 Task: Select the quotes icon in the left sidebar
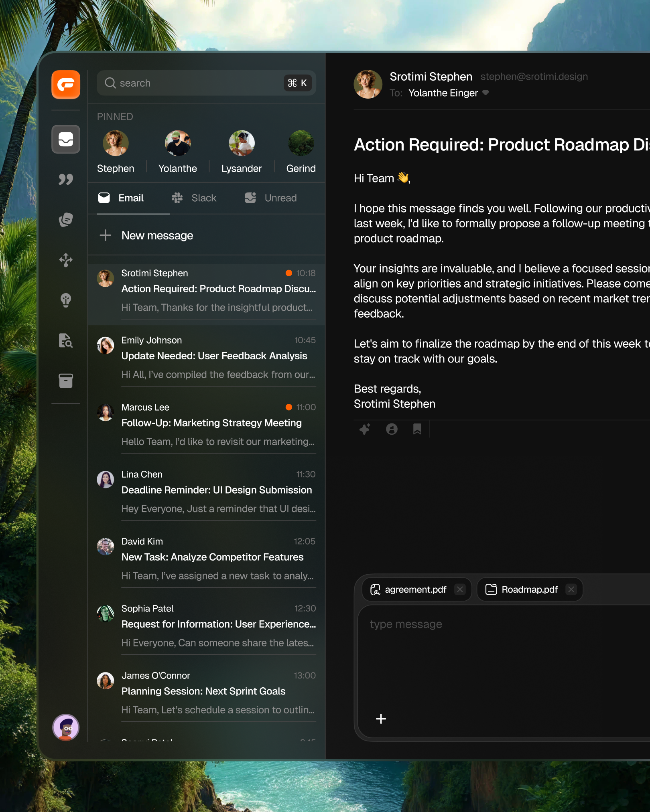65,180
